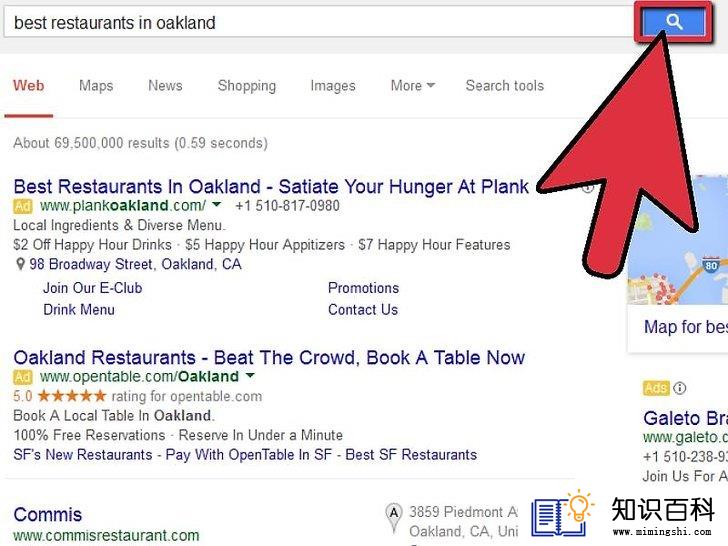Switch to the Images tab
The width and height of the screenshot is (728, 546).
pyautogui.click(x=333, y=85)
